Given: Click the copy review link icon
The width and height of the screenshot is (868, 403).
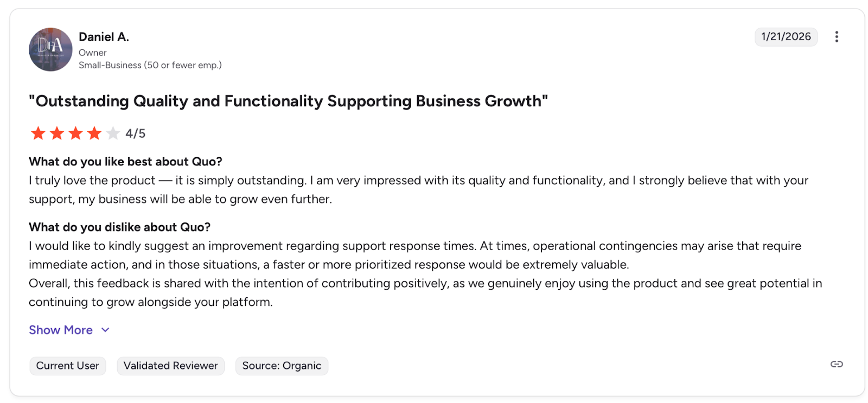Looking at the screenshot, I should click(836, 364).
